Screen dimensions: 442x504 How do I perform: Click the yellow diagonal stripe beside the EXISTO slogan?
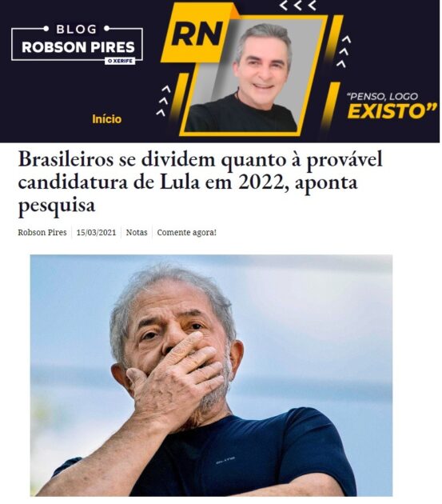(330, 106)
